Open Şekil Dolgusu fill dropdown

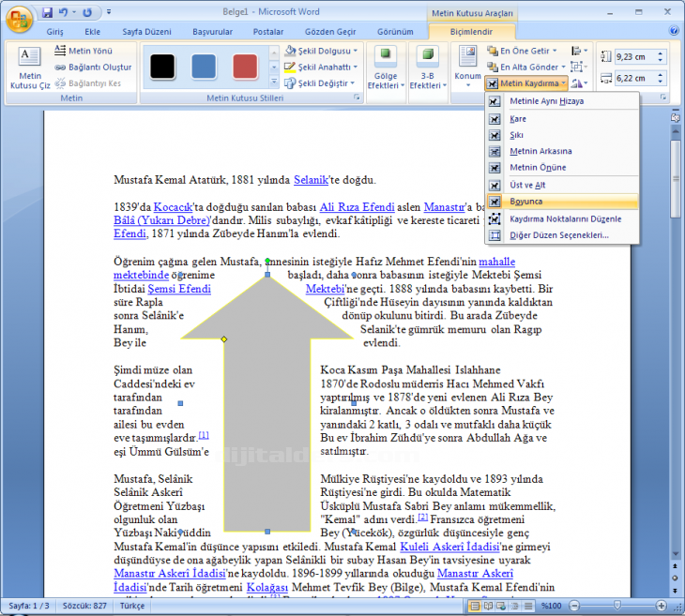pos(321,51)
